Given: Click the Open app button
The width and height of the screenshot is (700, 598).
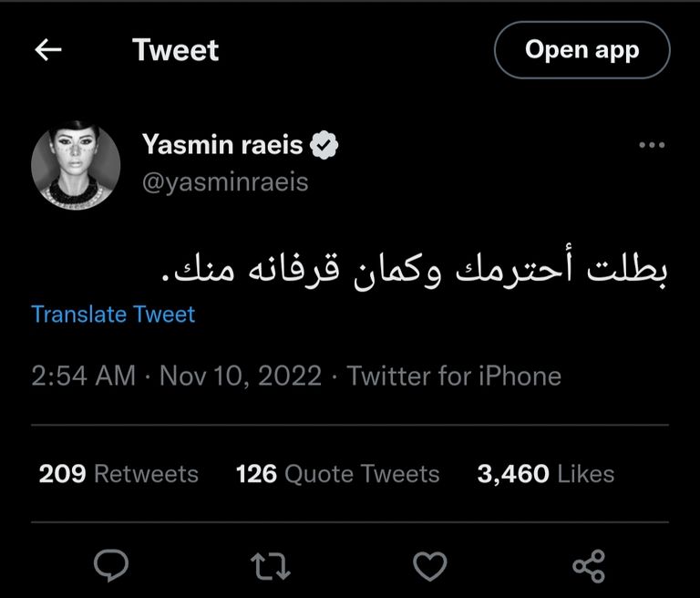Looking at the screenshot, I should (x=582, y=49).
